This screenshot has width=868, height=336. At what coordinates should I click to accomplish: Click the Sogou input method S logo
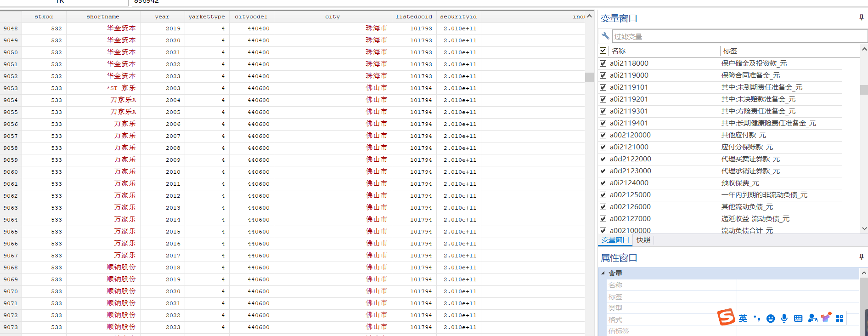click(726, 317)
